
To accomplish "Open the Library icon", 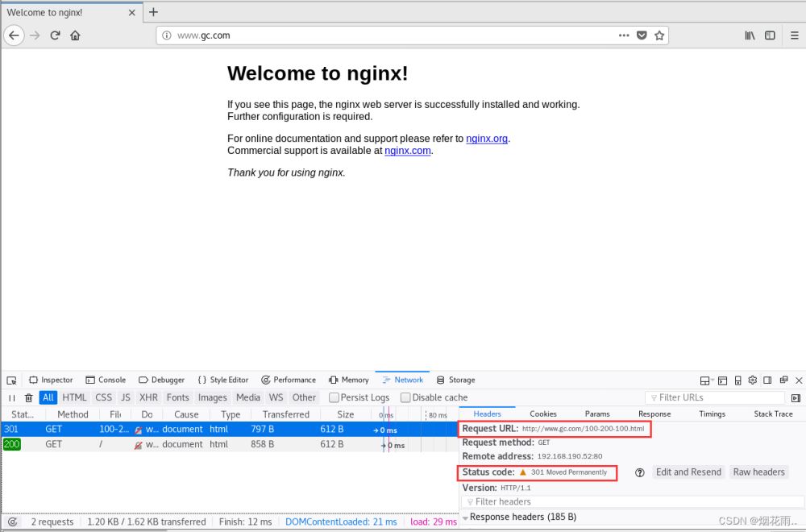I will tap(750, 35).
